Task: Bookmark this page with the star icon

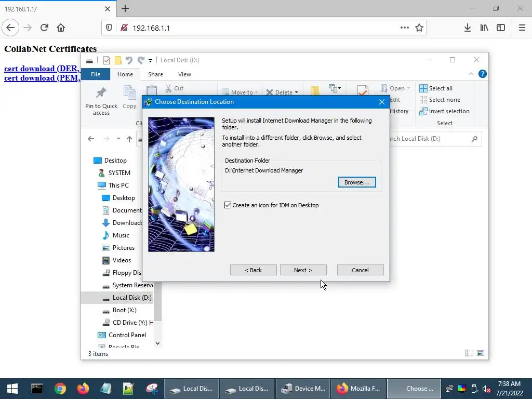Action: (419, 28)
